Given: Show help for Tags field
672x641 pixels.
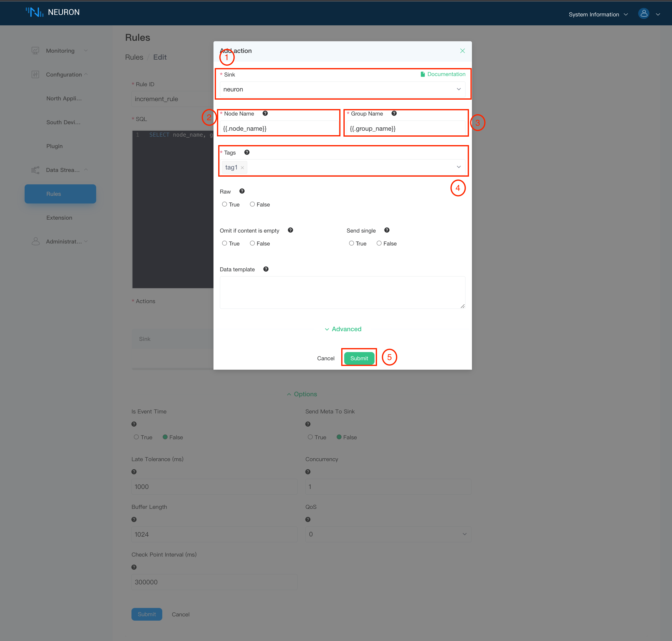Looking at the screenshot, I should (x=247, y=152).
